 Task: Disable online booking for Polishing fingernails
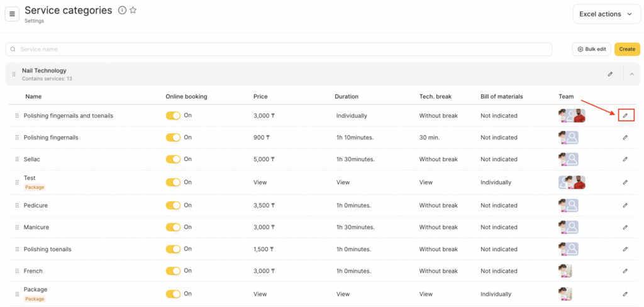pyautogui.click(x=173, y=137)
